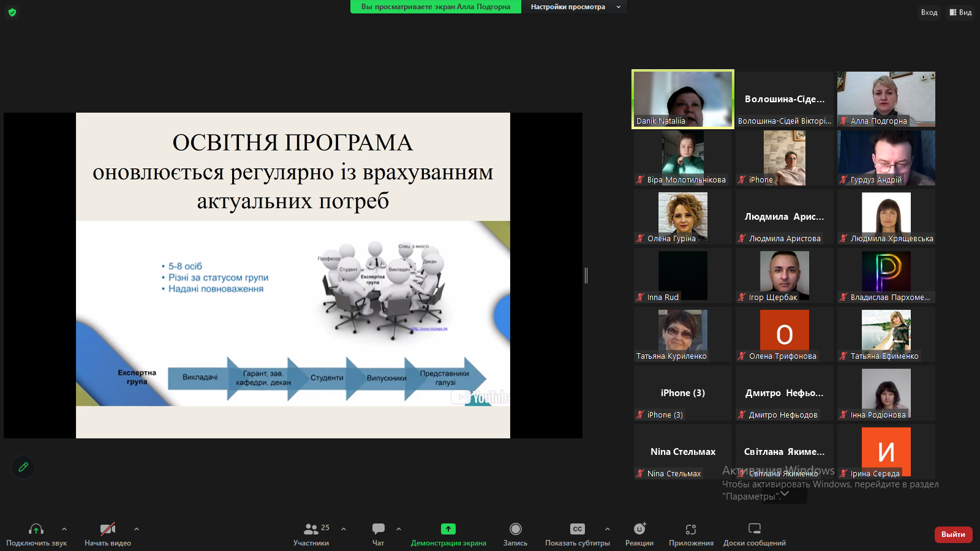Image resolution: width=980 pixels, height=551 pixels.
Task: Open the Чат panel
Action: 379,534
